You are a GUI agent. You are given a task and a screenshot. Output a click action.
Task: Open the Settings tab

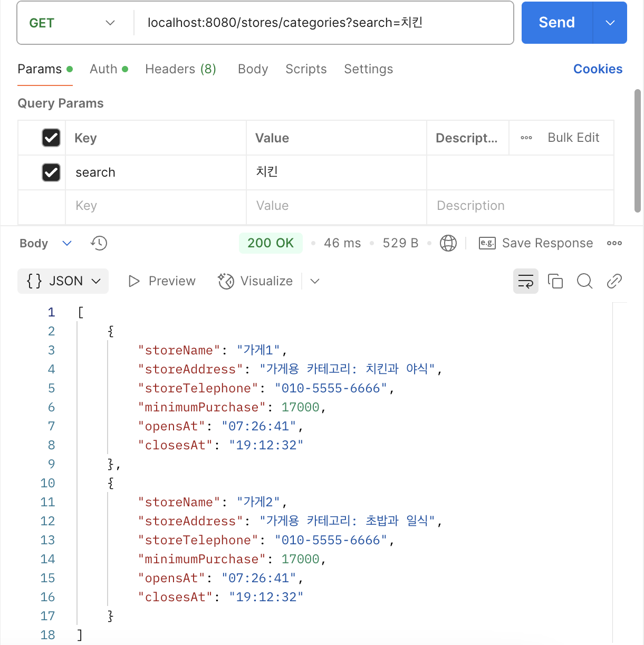pos(369,69)
